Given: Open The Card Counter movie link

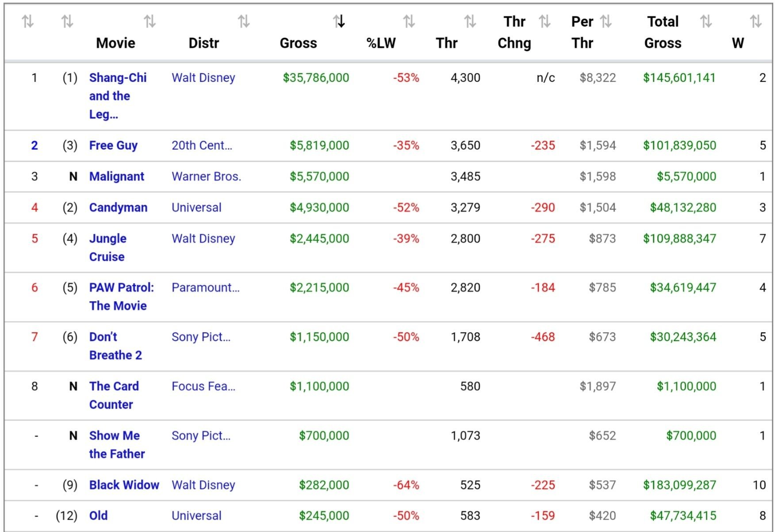Looking at the screenshot, I should point(114,395).
